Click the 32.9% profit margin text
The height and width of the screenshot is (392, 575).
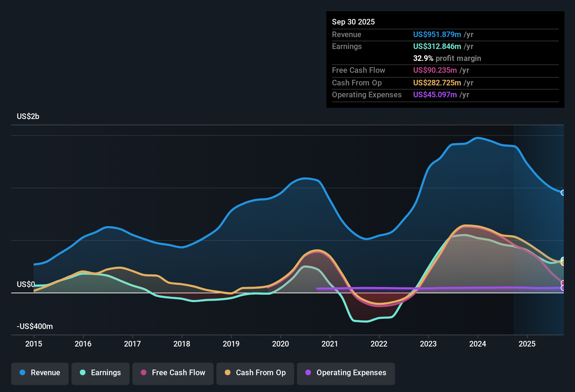[447, 58]
